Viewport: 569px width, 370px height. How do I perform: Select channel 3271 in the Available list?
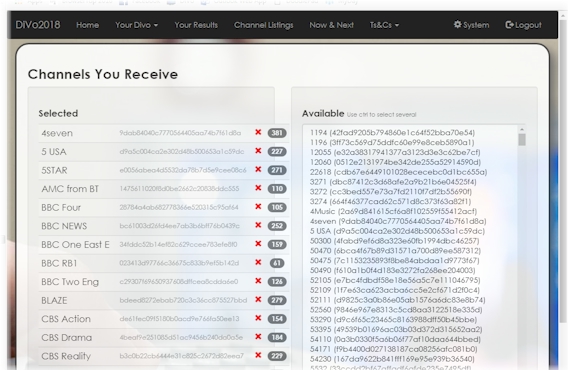[x=393, y=182]
